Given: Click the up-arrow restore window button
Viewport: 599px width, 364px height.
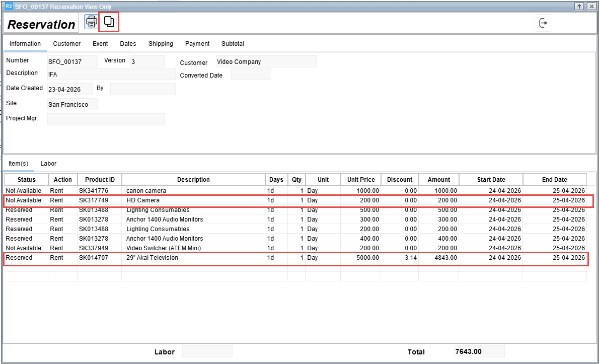Looking at the screenshot, I should tap(579, 6).
